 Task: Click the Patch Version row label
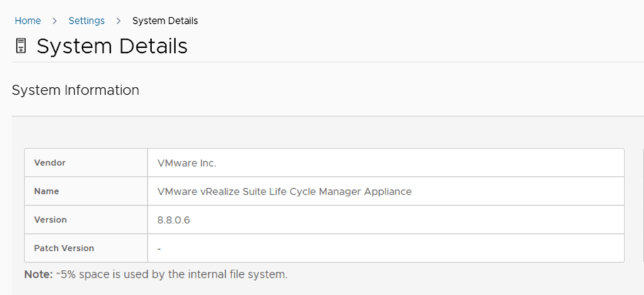tap(64, 248)
